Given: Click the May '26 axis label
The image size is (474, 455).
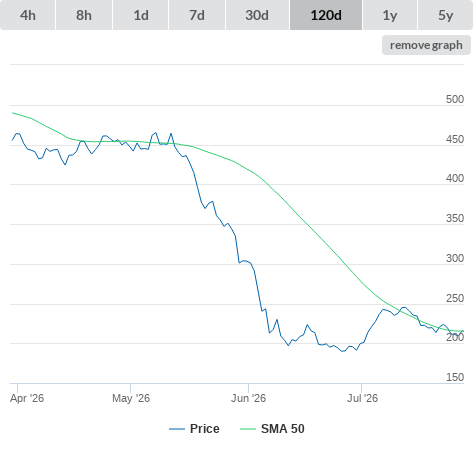Looking at the screenshot, I should coord(131,398).
